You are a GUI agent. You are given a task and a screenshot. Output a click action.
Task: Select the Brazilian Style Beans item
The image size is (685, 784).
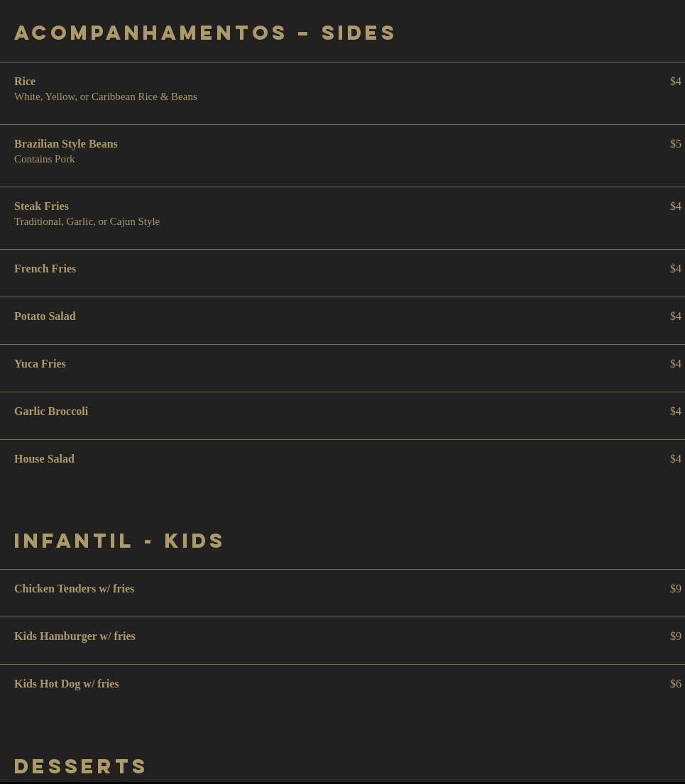(66, 144)
